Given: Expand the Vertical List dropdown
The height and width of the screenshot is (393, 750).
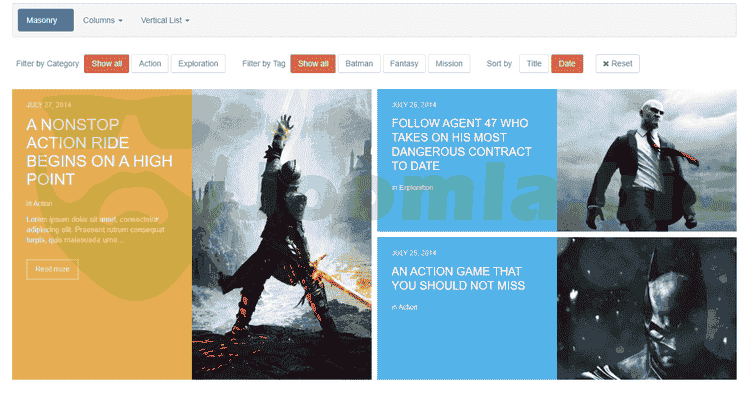Looking at the screenshot, I should [165, 21].
